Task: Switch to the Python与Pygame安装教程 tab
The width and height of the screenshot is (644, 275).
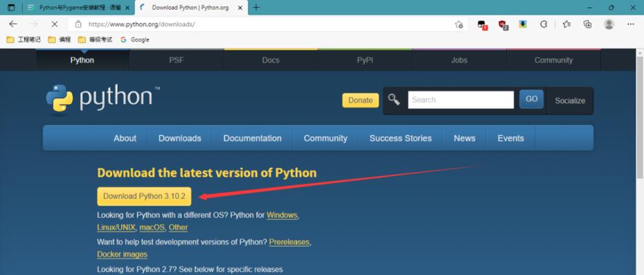Action: click(x=78, y=8)
